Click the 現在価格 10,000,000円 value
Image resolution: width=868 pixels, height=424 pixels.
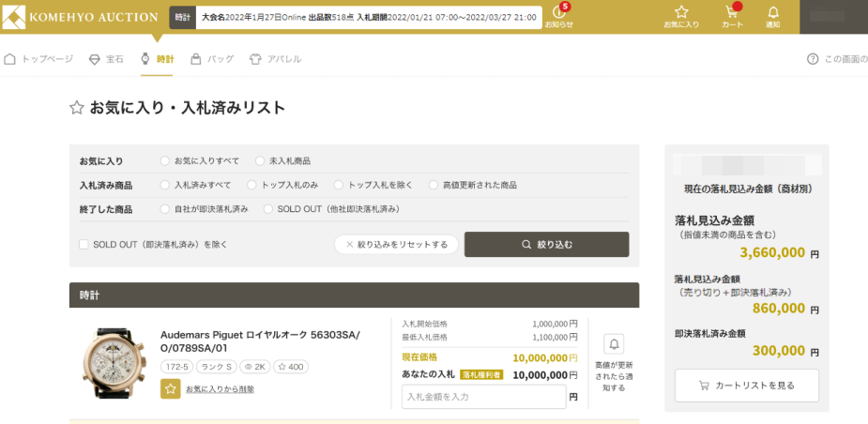point(544,358)
